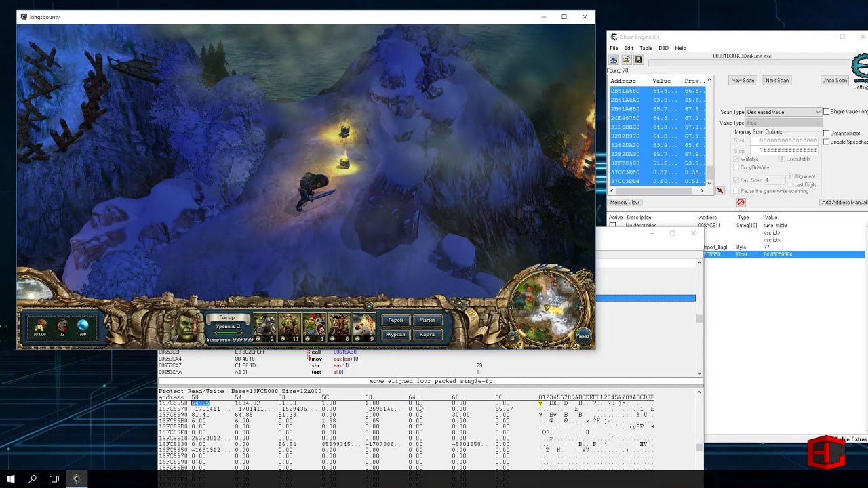
Task: Expand the game bottom panel arrow
Action: 368,306
